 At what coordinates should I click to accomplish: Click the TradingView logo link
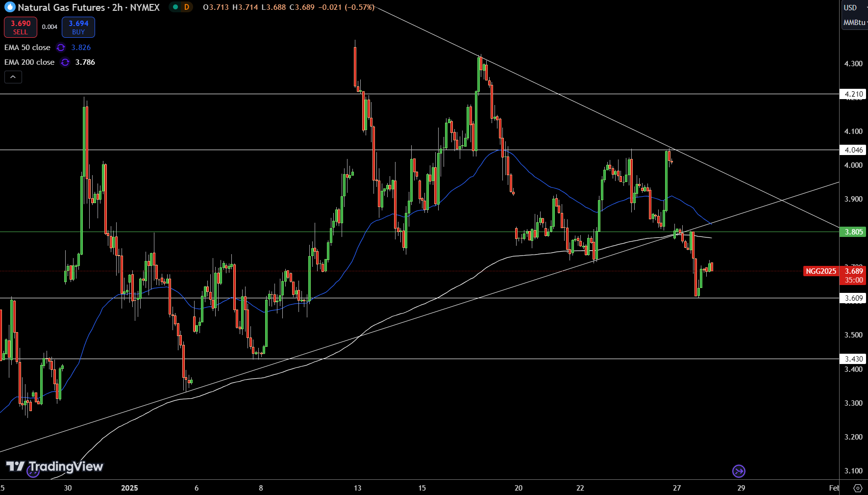click(54, 467)
